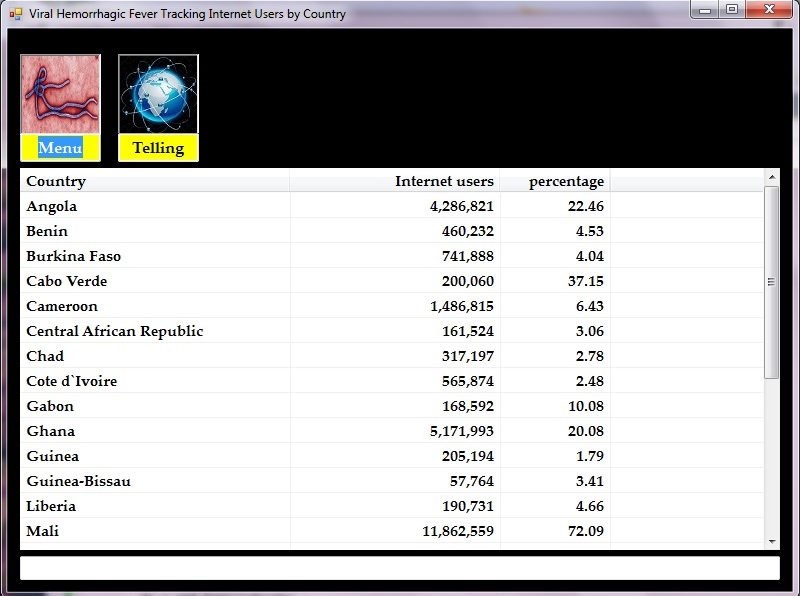Click the app icon in title bar
Viewport: 803px width, 596px height.
15,14
